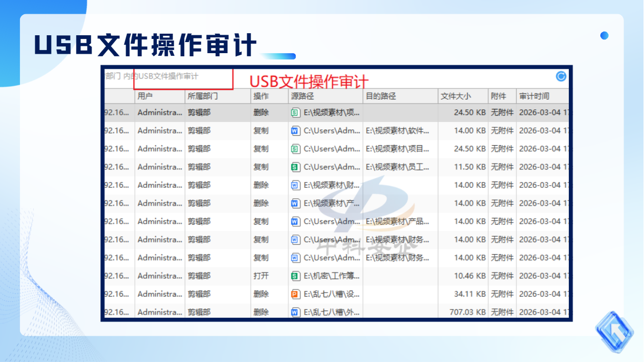Select the 34.11 KB file size cell
Viewport: 644px width, 362px height.
470,294
